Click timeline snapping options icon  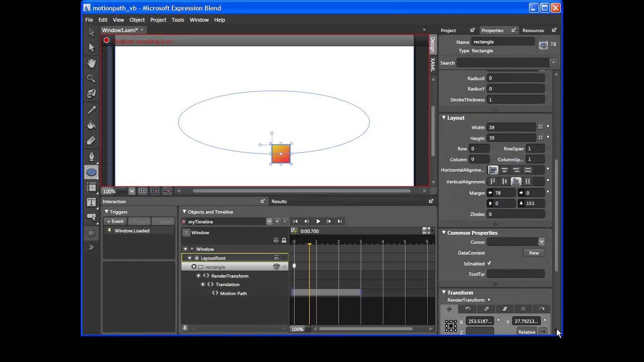pyautogui.click(x=427, y=231)
